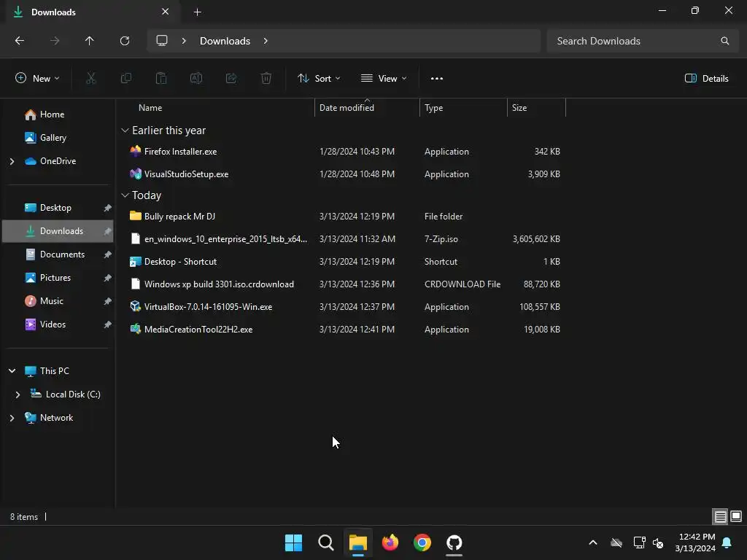Expand Local Disk (C:) node
Screen dimensions: 747x560
coord(18,394)
